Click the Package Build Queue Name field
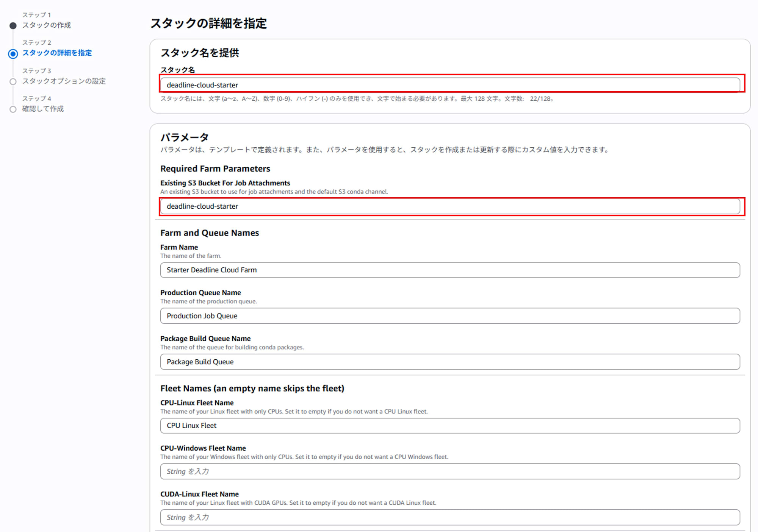The image size is (758, 532). tap(450, 362)
